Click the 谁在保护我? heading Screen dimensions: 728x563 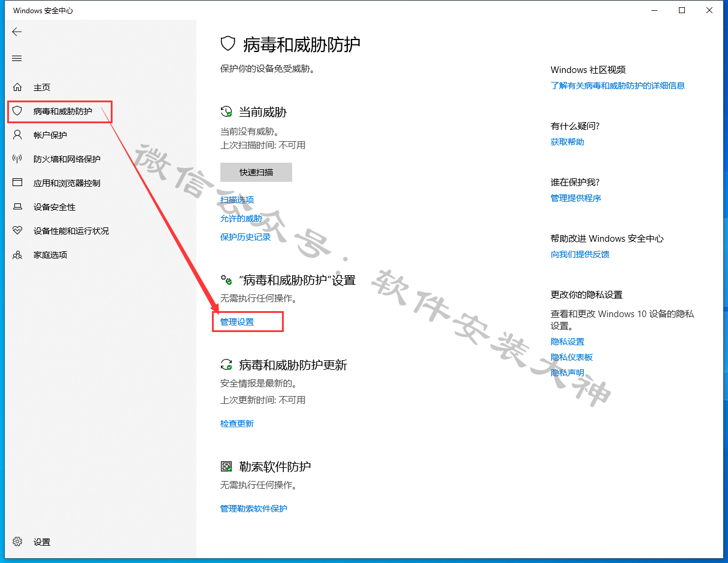tap(575, 182)
